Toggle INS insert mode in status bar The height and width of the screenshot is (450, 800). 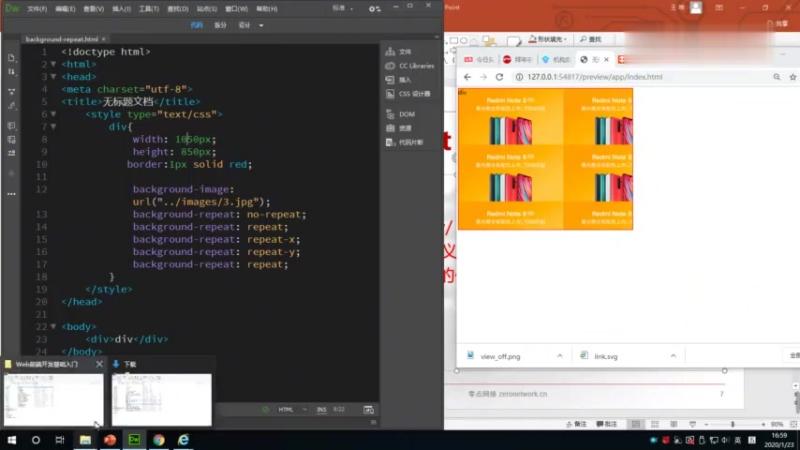coord(321,410)
